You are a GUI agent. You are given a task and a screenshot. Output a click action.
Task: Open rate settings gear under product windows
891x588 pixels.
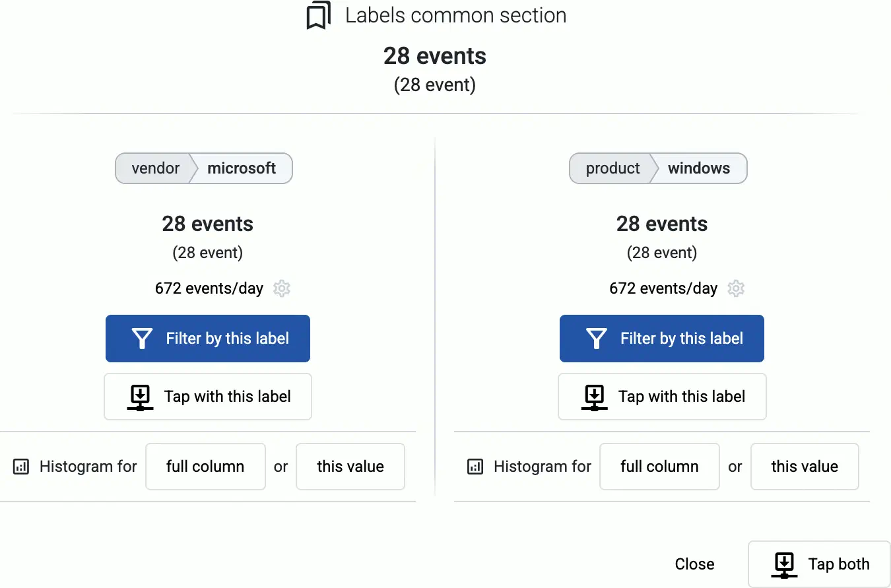click(736, 288)
